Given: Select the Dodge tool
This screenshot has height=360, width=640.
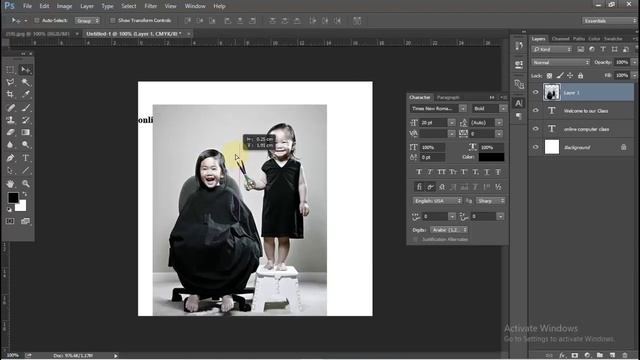Looking at the screenshot, I should pos(26,144).
